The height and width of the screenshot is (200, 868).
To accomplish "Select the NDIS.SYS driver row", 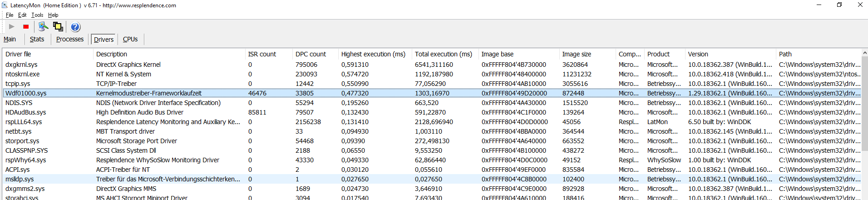I will click(x=431, y=103).
